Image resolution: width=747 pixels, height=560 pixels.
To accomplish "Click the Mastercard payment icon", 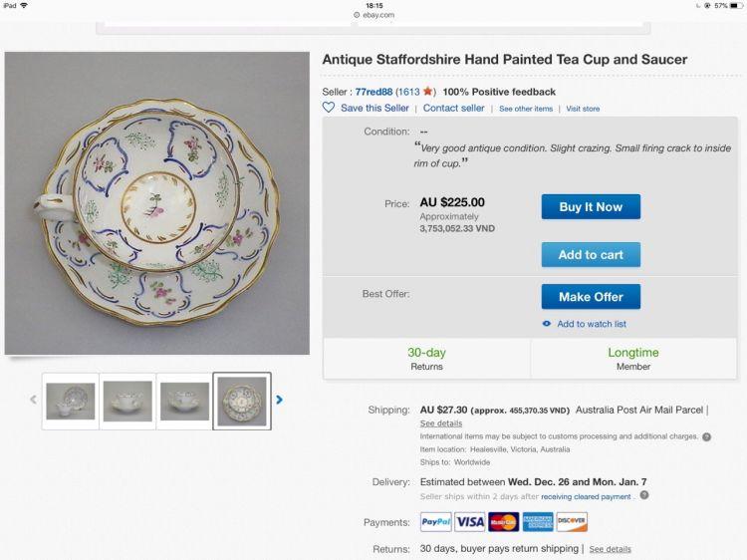I will coord(503,522).
